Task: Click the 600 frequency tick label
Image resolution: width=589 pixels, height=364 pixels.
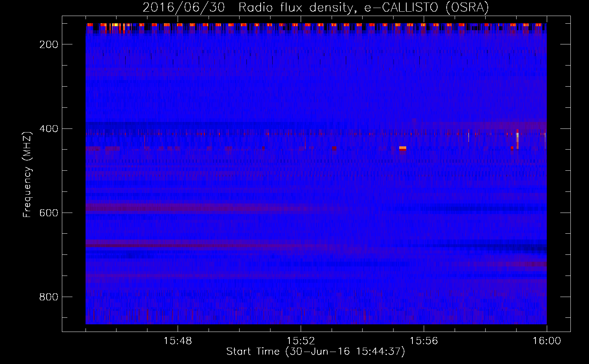Action: click(x=48, y=213)
